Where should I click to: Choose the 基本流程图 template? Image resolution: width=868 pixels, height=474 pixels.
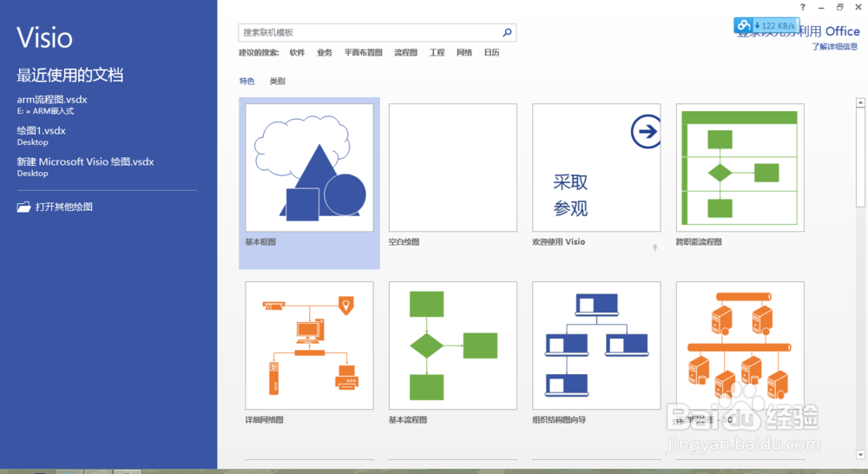tap(453, 346)
